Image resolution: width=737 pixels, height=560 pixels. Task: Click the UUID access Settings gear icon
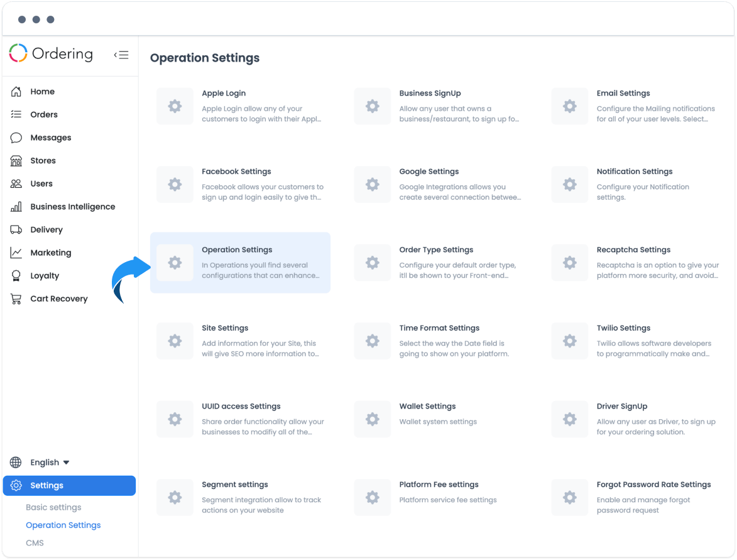pyautogui.click(x=175, y=419)
